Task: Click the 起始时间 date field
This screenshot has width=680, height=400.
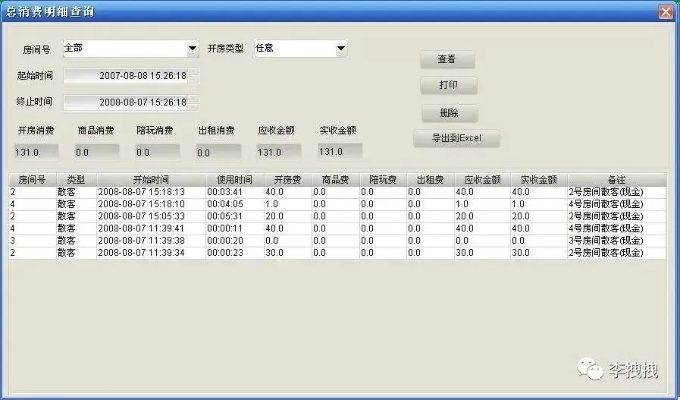Action: (126, 76)
